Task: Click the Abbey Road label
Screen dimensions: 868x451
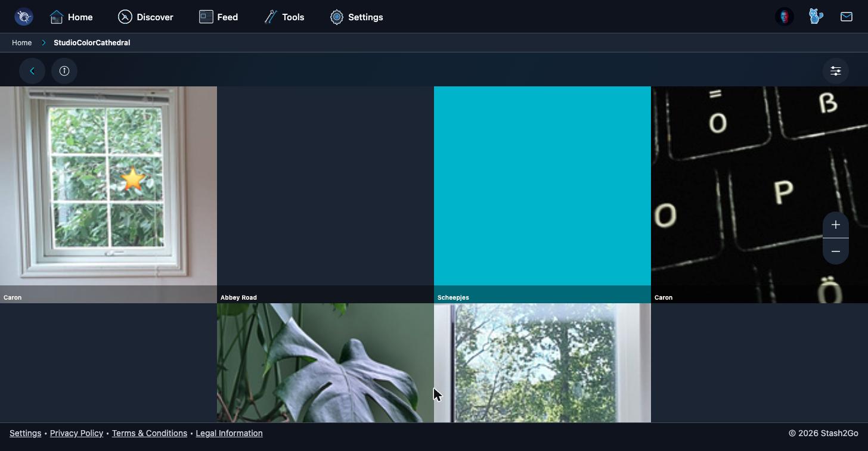Action: tap(238, 297)
